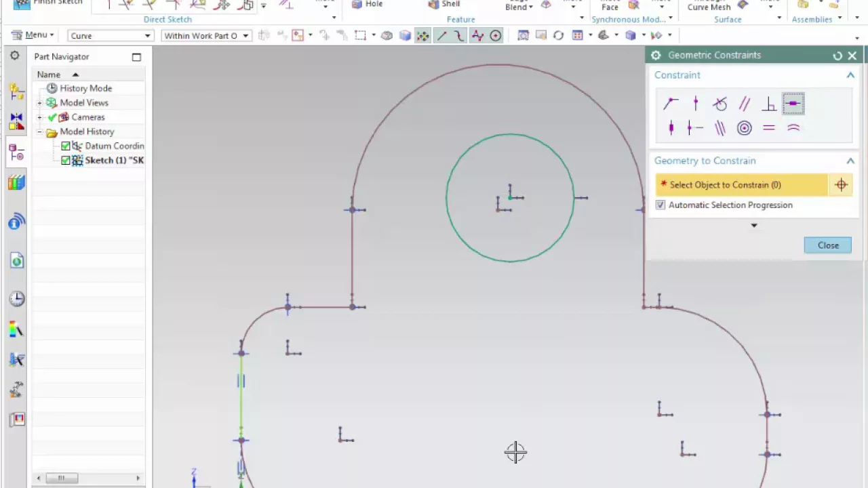Select Cameras tree item
The image size is (868, 488).
coord(87,117)
